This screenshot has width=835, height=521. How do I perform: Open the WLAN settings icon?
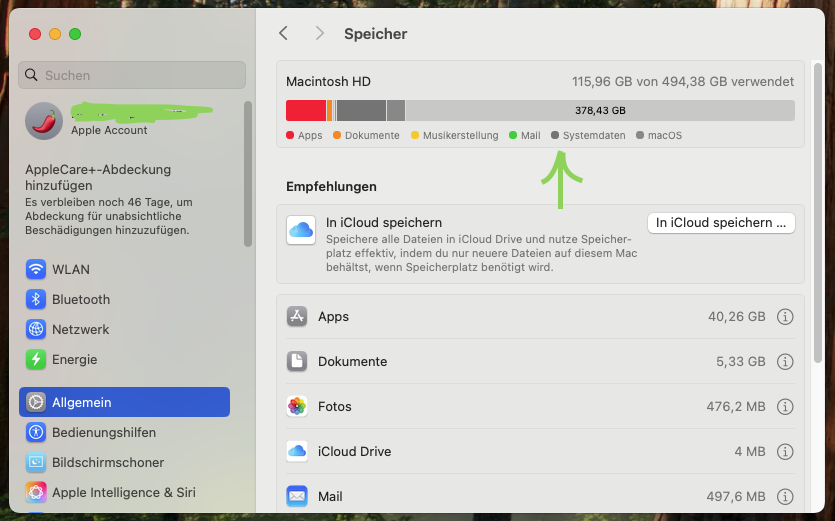tap(36, 269)
